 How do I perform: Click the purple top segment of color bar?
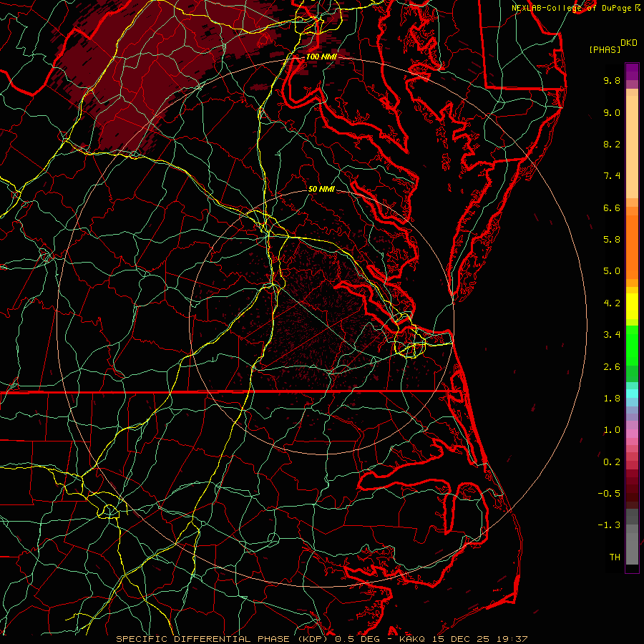tap(632, 72)
